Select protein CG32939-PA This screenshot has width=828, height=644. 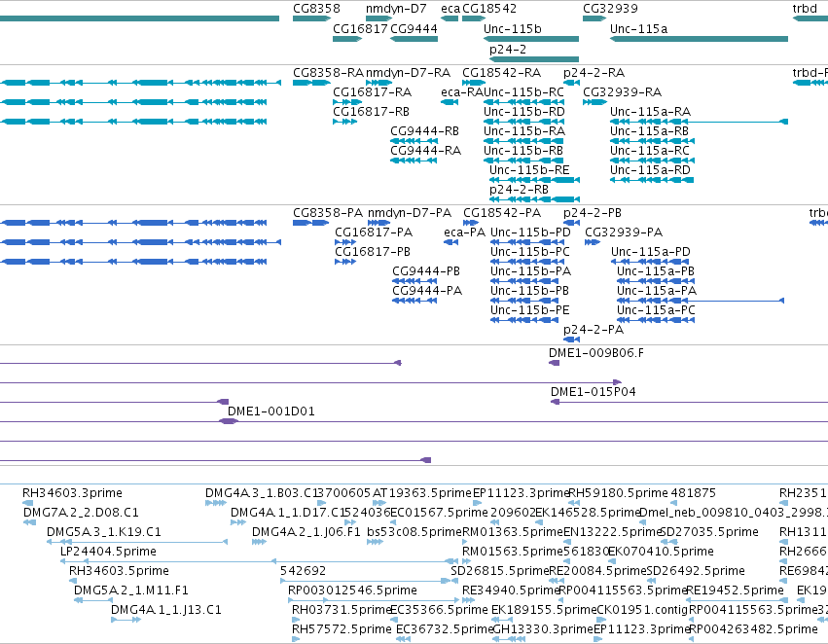[624, 233]
